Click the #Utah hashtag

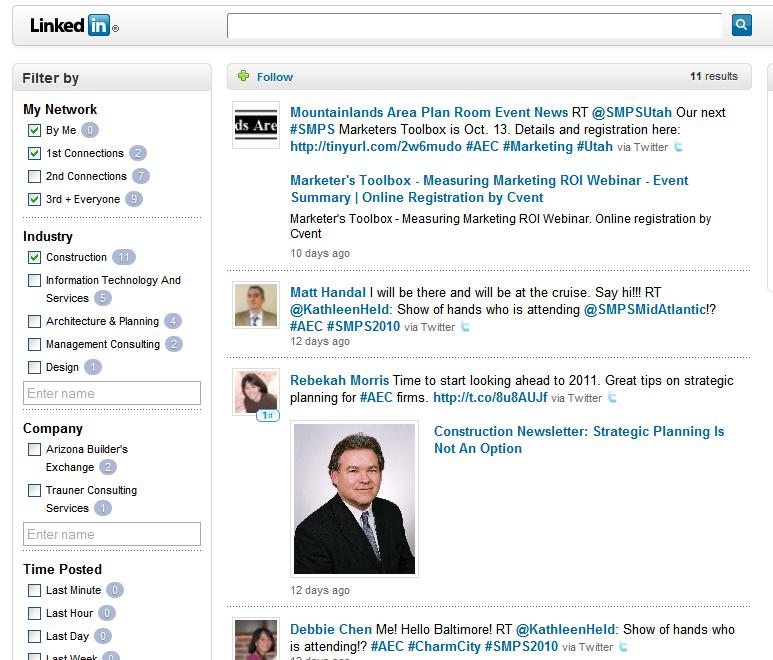[595, 147]
